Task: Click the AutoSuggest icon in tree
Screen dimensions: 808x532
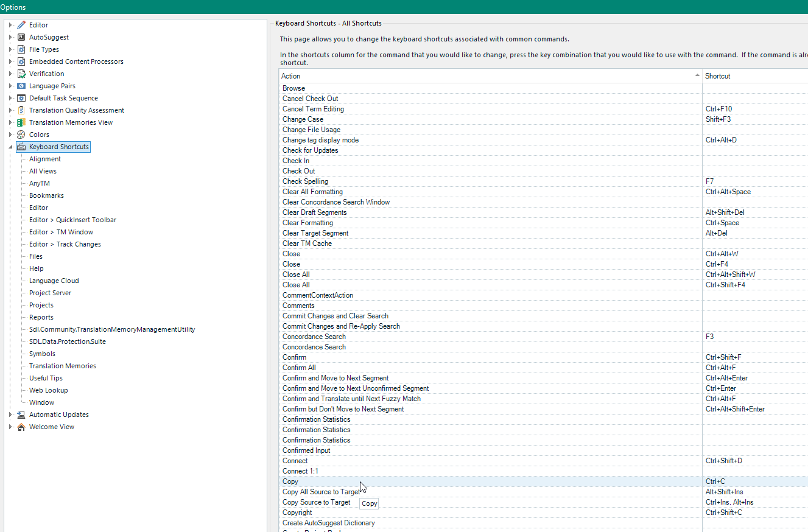Action: [21, 37]
